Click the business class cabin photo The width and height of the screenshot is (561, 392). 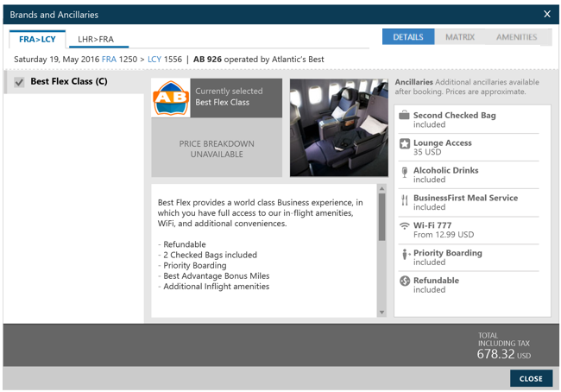(338, 128)
